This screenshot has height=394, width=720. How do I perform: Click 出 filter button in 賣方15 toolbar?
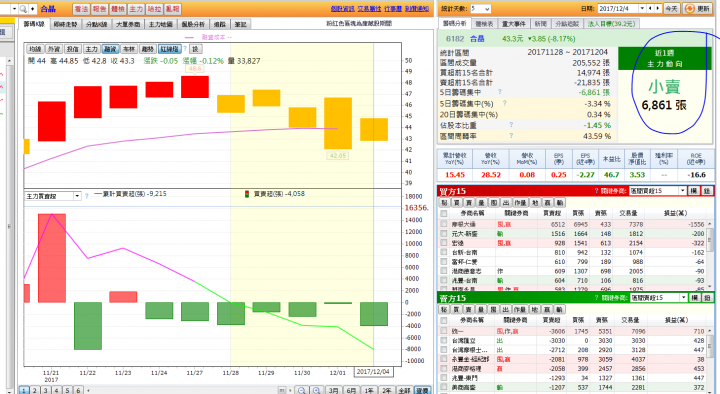(x=506, y=310)
